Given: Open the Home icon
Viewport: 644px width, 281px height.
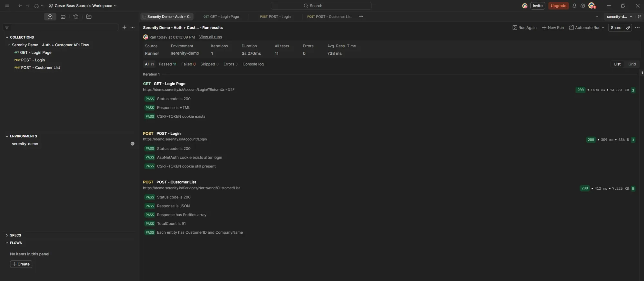Looking at the screenshot, I should point(36,6).
